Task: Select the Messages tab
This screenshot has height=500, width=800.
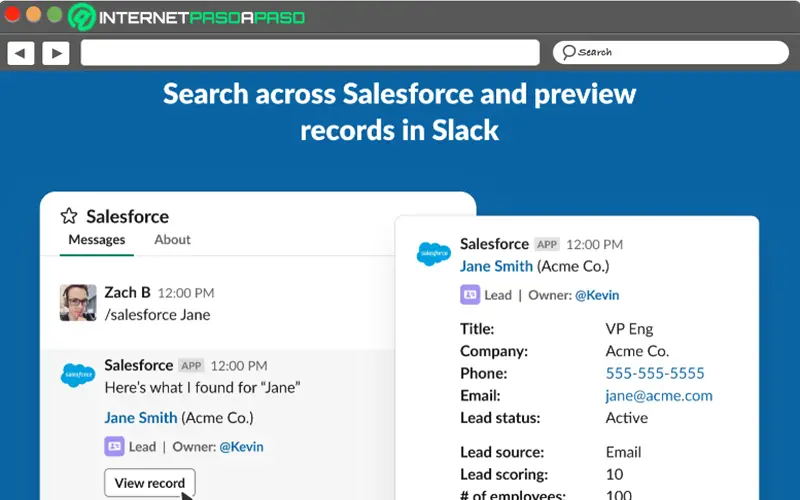Action: click(97, 240)
